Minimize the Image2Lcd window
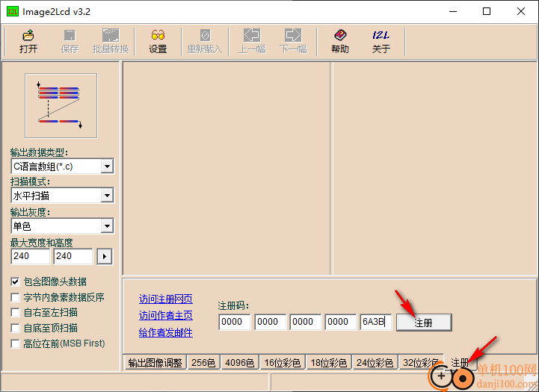The width and height of the screenshot is (539, 392). point(453,11)
